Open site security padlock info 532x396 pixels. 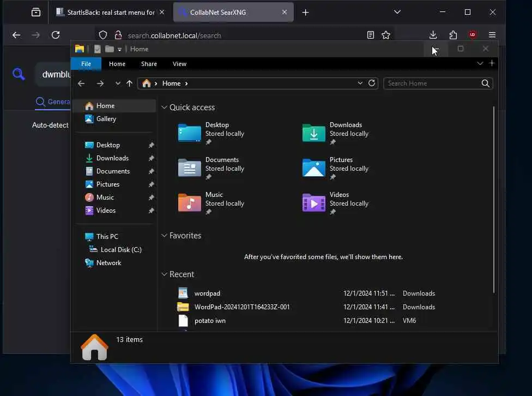coord(118,35)
